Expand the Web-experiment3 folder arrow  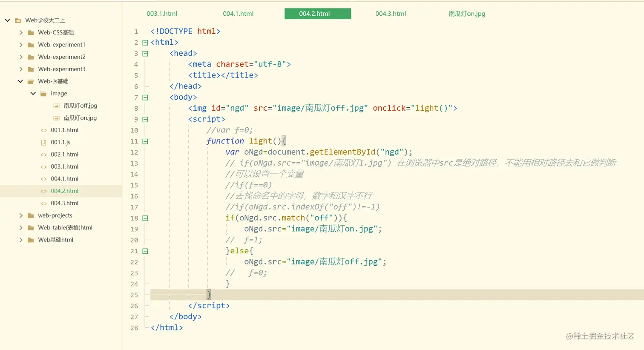(x=21, y=69)
